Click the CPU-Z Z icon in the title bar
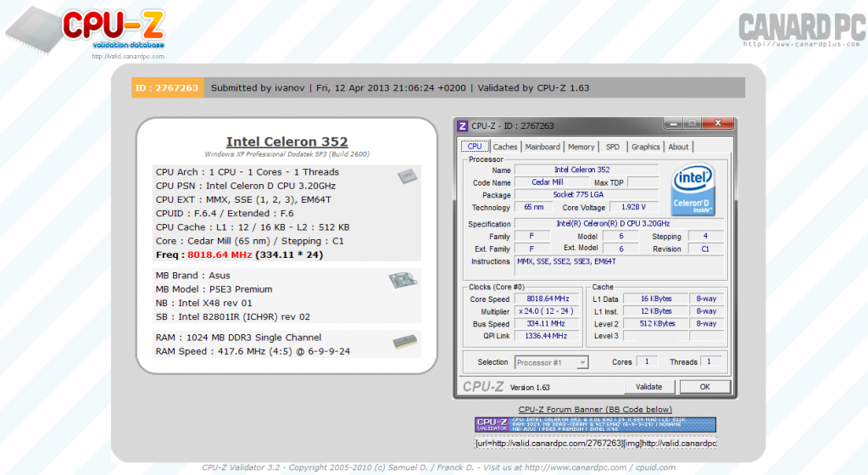Image resolution: width=868 pixels, height=475 pixels. (x=462, y=126)
